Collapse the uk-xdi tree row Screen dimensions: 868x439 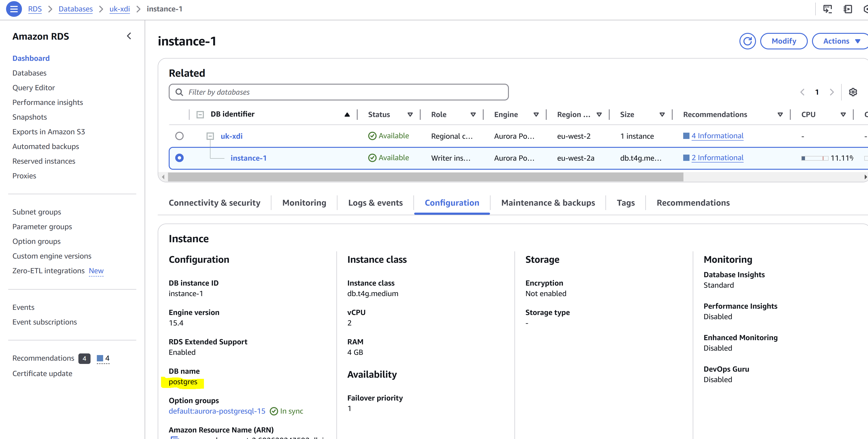click(x=210, y=136)
